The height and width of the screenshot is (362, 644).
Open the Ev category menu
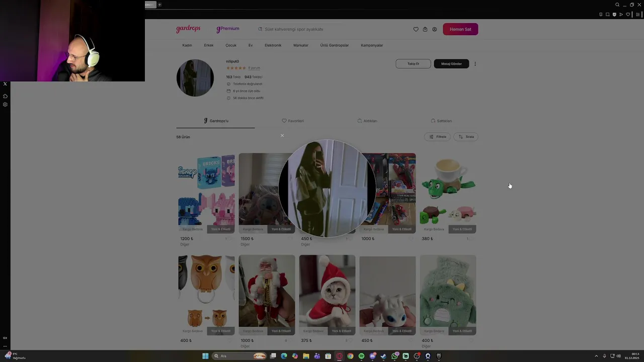pyautogui.click(x=251, y=45)
